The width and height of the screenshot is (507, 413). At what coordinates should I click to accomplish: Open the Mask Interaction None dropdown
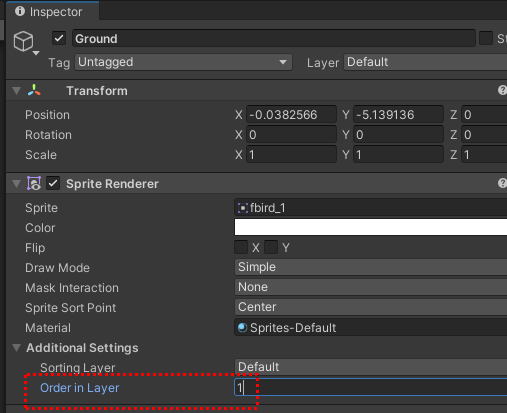coord(371,287)
